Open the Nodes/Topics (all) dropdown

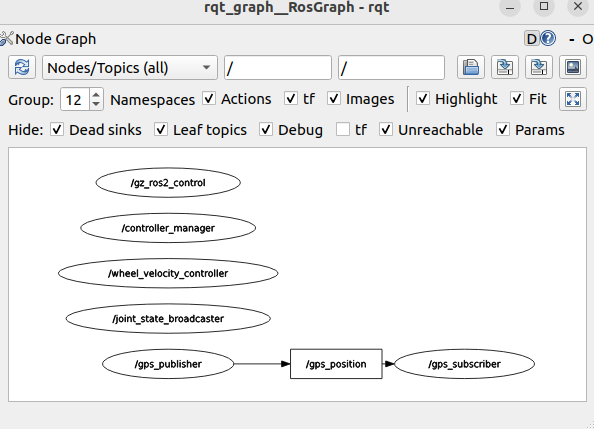coord(130,67)
